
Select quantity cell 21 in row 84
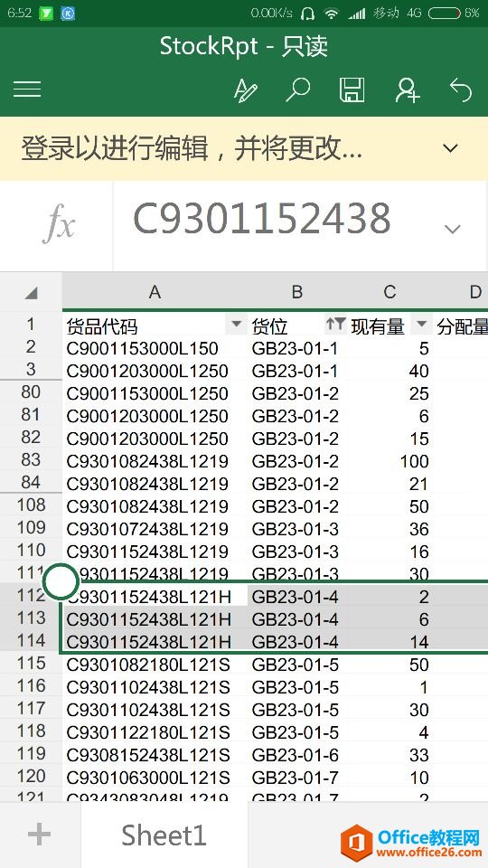click(x=390, y=485)
